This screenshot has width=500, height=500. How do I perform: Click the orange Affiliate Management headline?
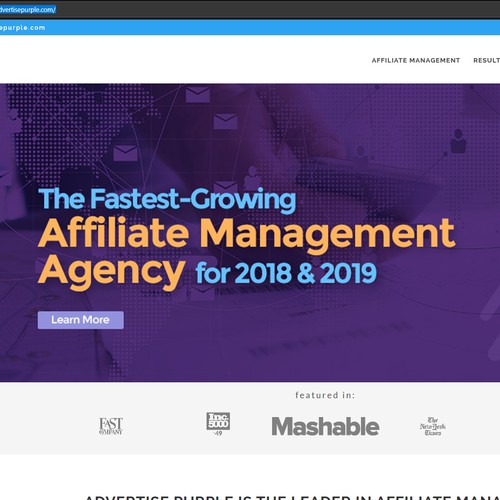[x=246, y=234]
